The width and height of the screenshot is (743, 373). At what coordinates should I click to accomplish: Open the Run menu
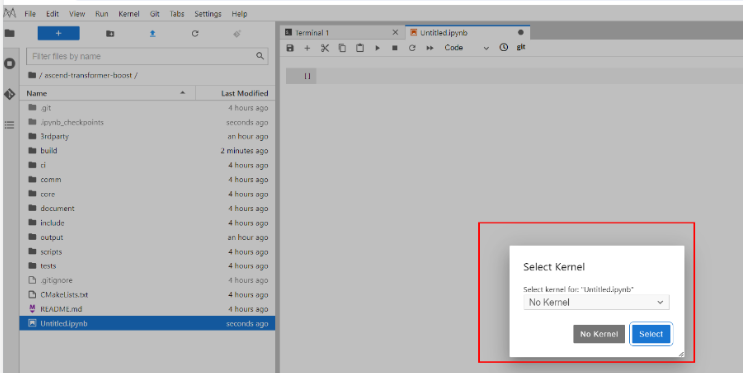click(101, 14)
